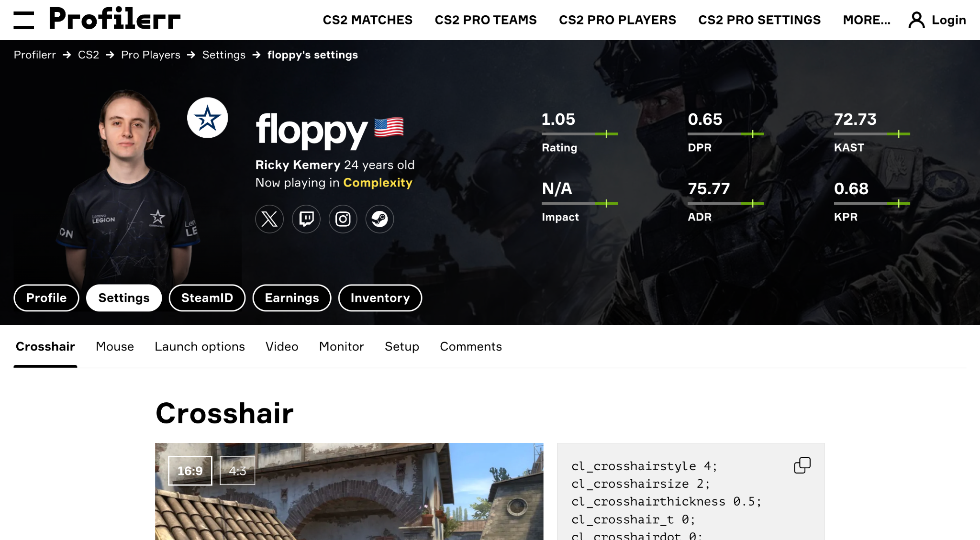Switch to the Mouse tab
Screen dimensions: 980x540
pos(115,347)
